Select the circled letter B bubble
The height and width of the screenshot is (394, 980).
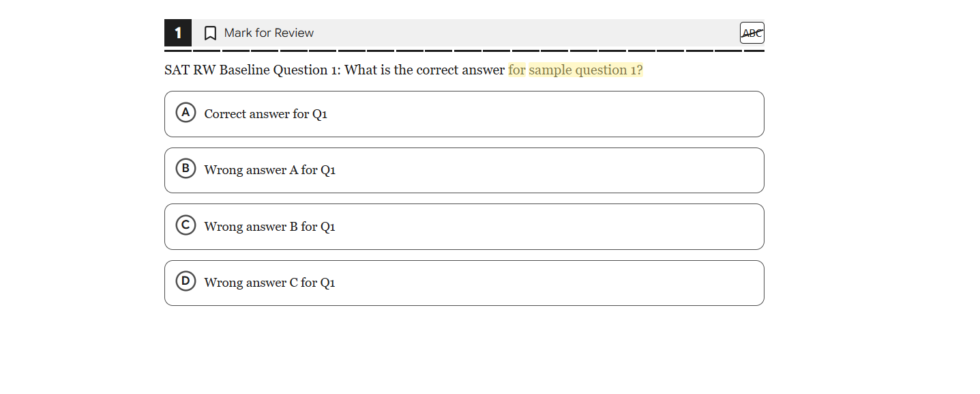[x=185, y=169]
